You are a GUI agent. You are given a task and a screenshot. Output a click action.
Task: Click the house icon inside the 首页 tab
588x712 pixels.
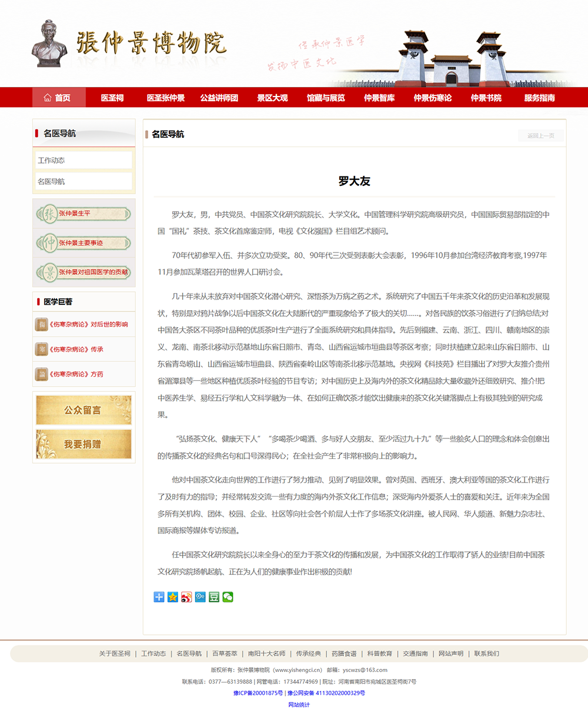[x=48, y=98]
